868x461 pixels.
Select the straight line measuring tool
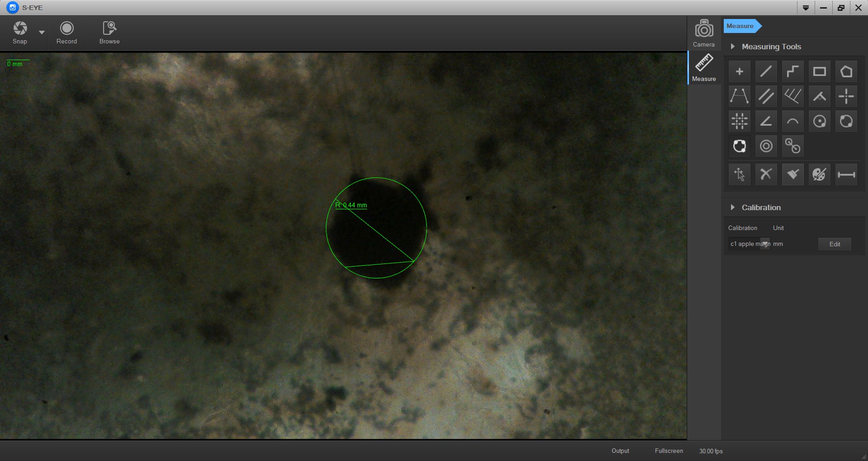click(766, 71)
